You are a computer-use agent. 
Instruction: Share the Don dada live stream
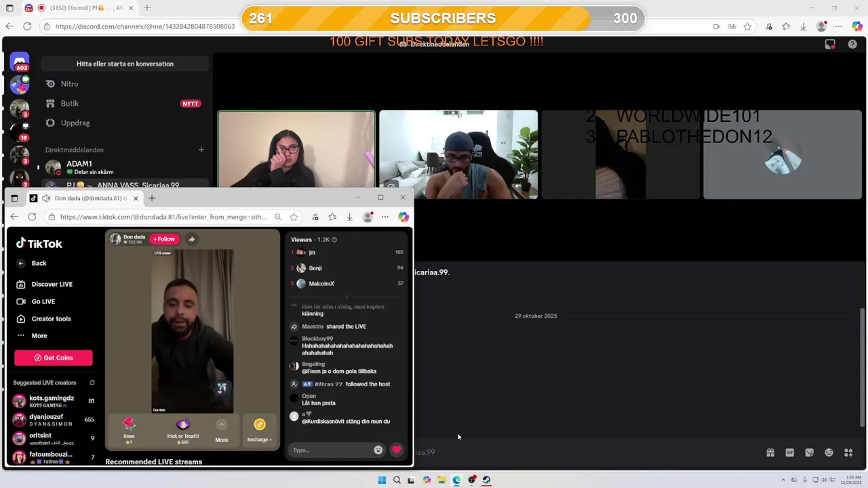[191, 239]
